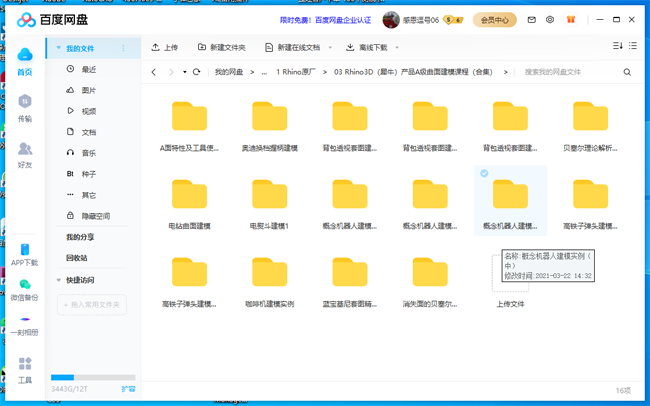Viewport: 650px width, 406px height.
Task: Select the 奥迪换档握柄建模 folder
Action: click(x=269, y=126)
